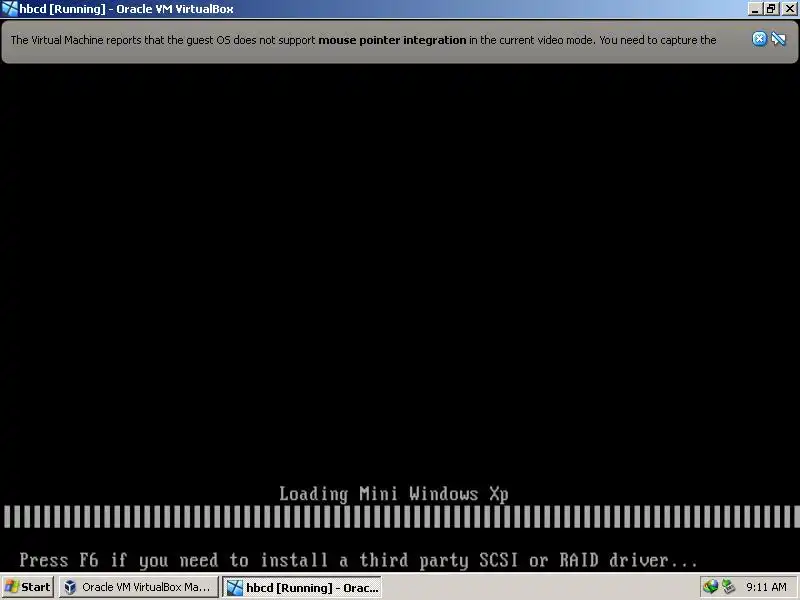Open the Windows Start menu

click(28, 587)
